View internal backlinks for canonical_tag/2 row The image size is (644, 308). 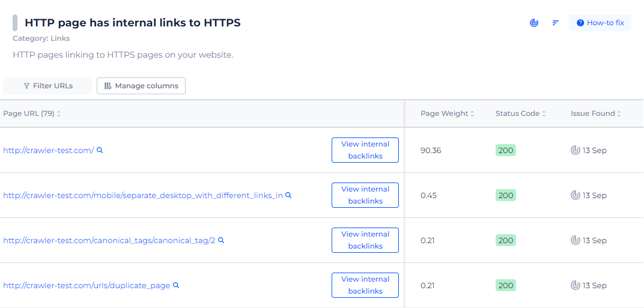(x=365, y=240)
